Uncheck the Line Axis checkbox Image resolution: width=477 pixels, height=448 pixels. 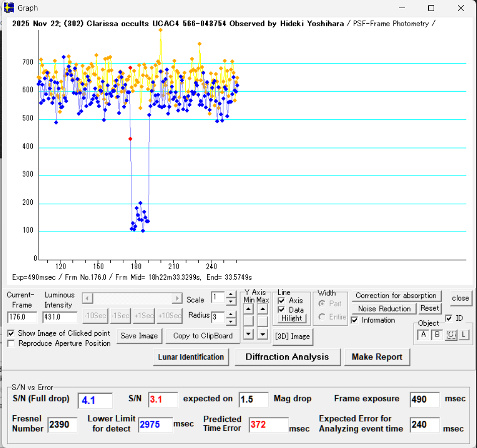pos(282,301)
